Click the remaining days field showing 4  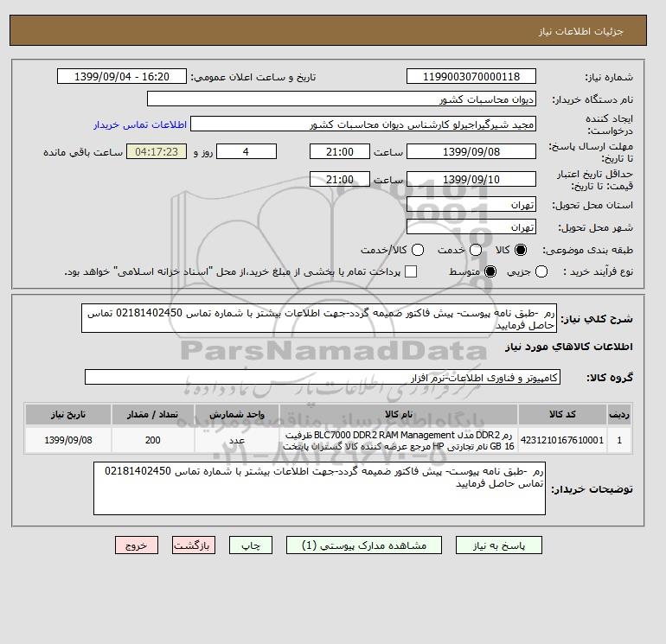pyautogui.click(x=247, y=151)
